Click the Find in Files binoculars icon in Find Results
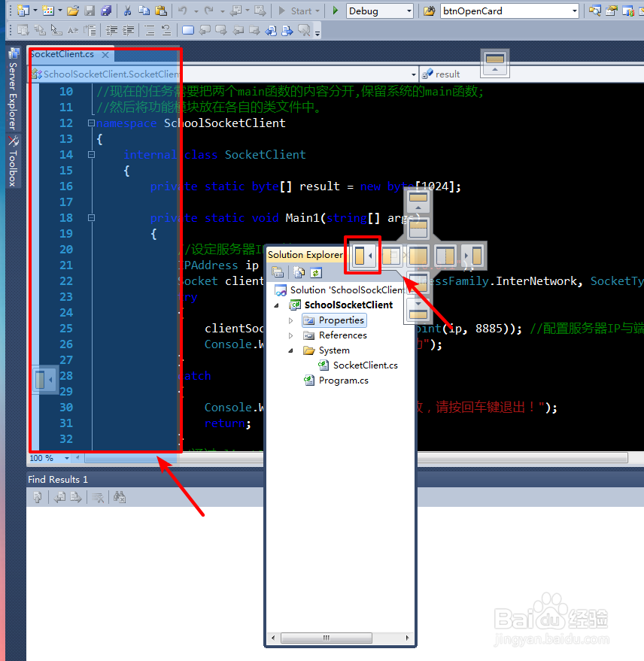The width and height of the screenshot is (644, 661). pyautogui.click(x=120, y=497)
